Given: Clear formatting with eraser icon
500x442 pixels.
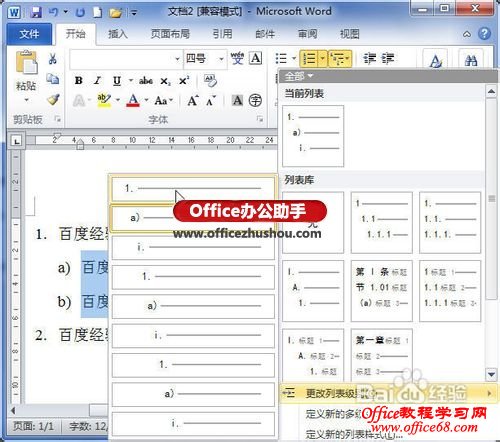Looking at the screenshot, I should point(210,80).
